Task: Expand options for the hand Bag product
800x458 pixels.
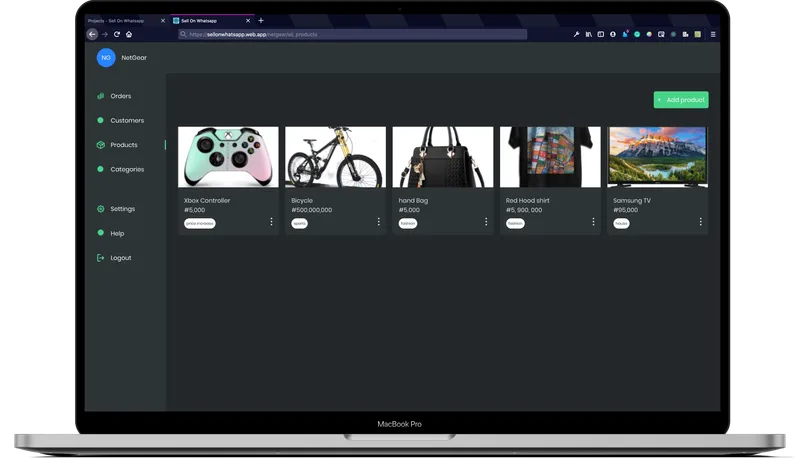Action: (x=486, y=222)
